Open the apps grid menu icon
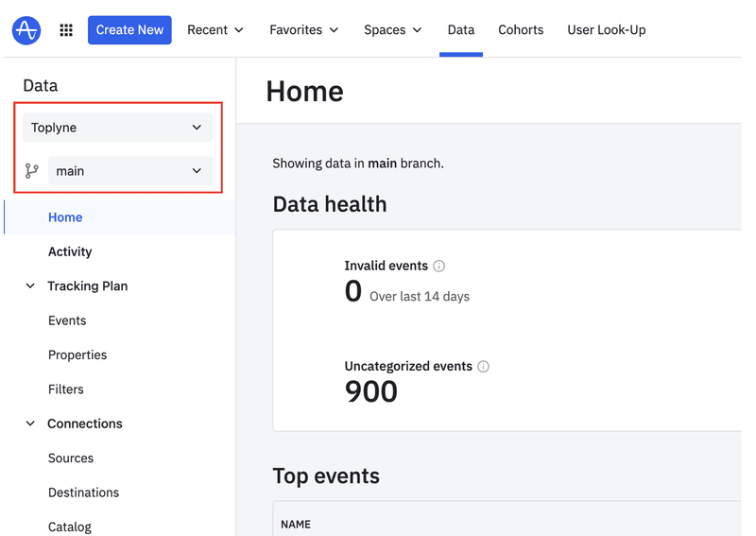 (x=66, y=30)
